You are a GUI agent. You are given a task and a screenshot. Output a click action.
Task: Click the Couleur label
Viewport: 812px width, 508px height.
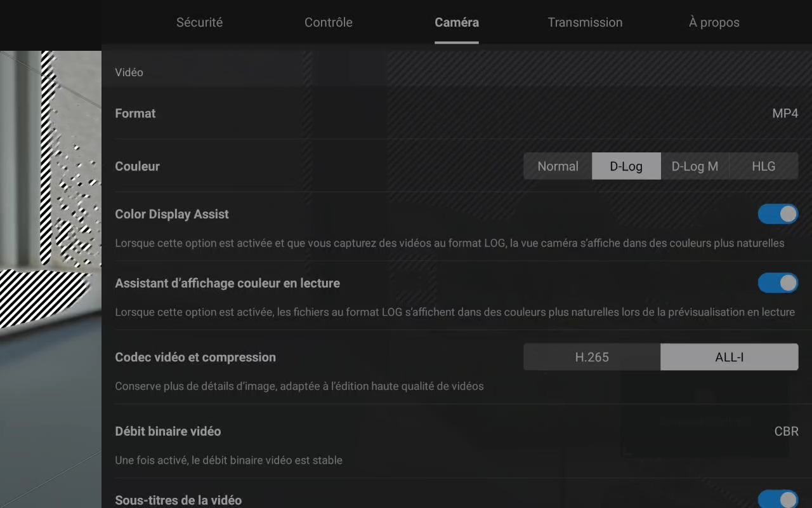[137, 166]
